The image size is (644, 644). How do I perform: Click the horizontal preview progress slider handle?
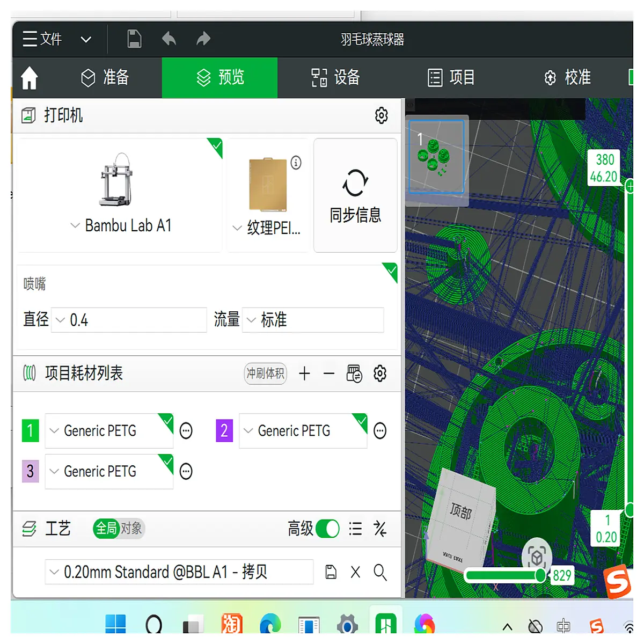540,576
